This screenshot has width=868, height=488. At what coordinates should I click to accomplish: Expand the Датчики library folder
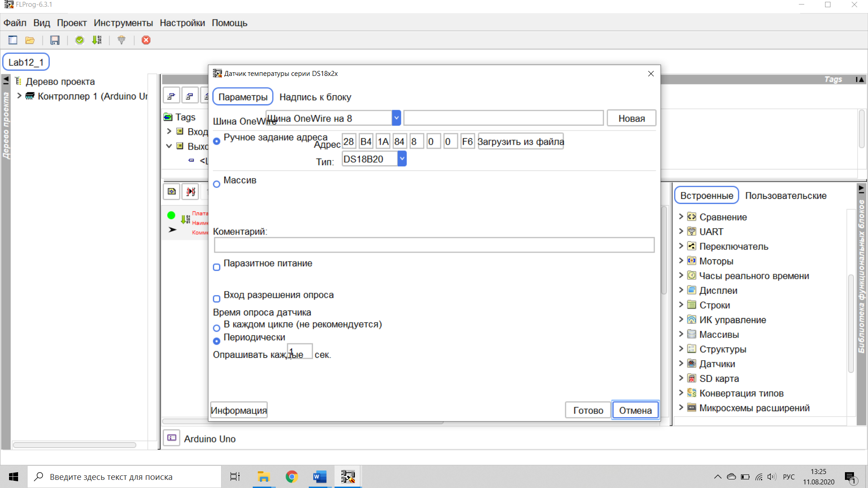point(681,364)
